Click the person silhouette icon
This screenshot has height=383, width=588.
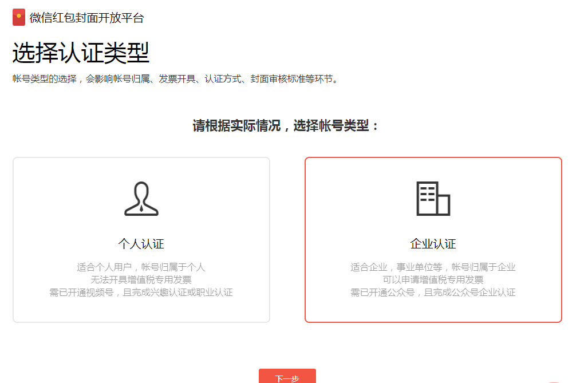(141, 199)
